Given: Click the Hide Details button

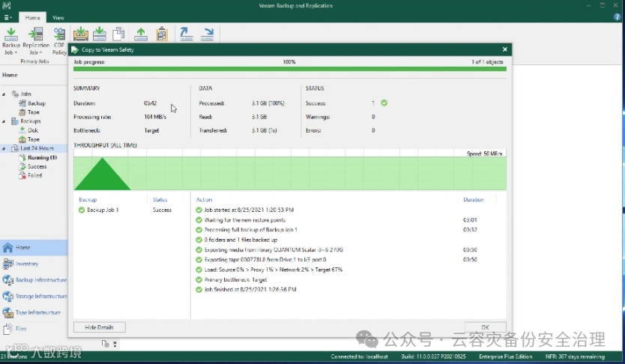Looking at the screenshot, I should point(99,327).
